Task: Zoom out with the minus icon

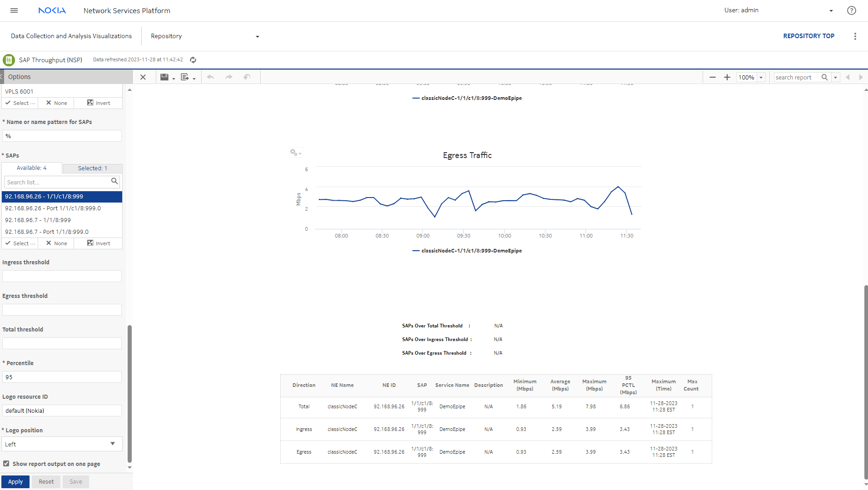Action: pos(712,77)
